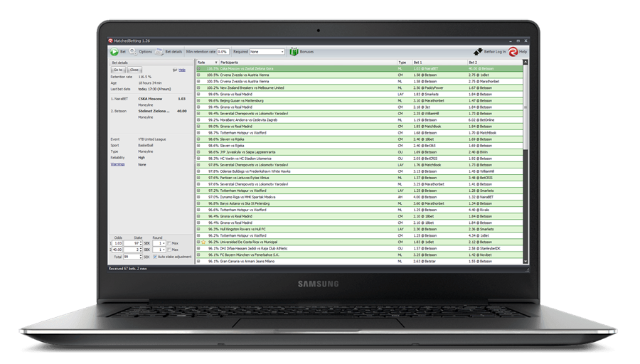Click the Betfair Log In arrows icon
The height and width of the screenshot is (364, 640).
pyautogui.click(x=478, y=51)
